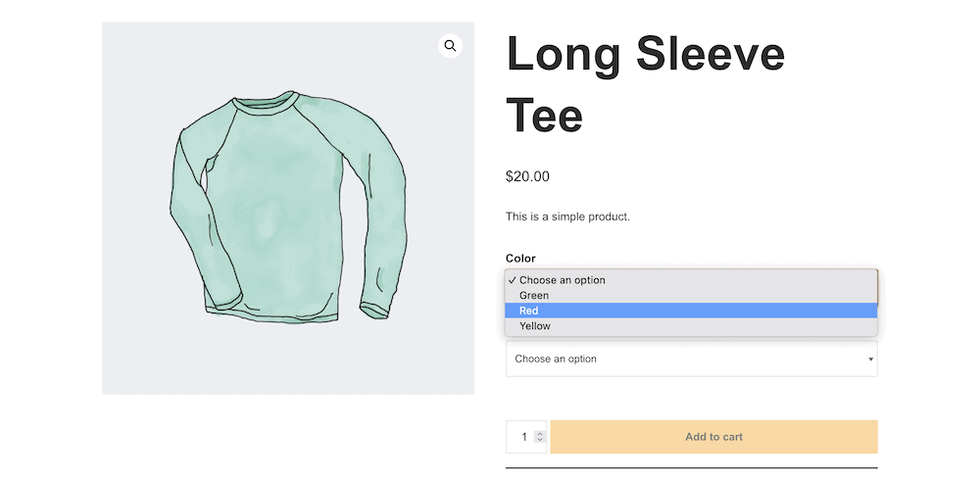Click the magnifier zoom icon on product image

[450, 46]
